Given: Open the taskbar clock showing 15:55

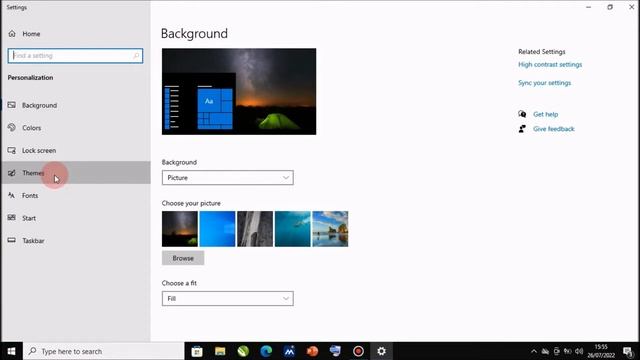Looking at the screenshot, I should 601,351.
